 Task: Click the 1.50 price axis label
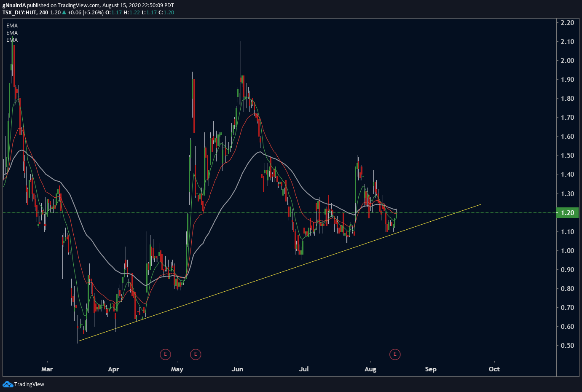pos(567,156)
